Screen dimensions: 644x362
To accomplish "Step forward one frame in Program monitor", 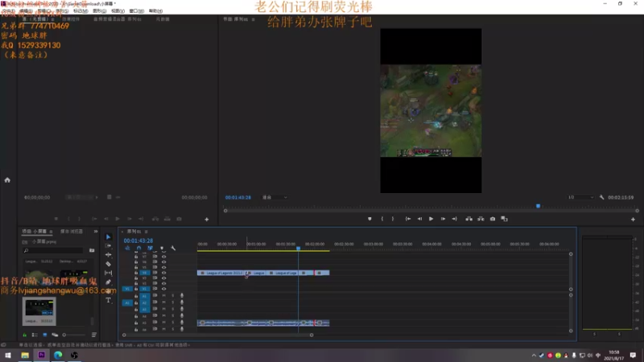I will click(x=443, y=219).
